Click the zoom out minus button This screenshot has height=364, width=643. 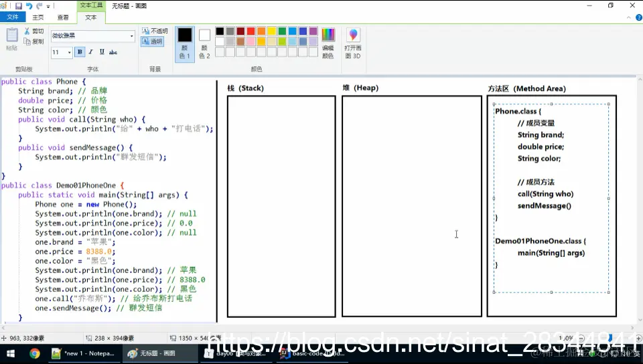click(581, 338)
